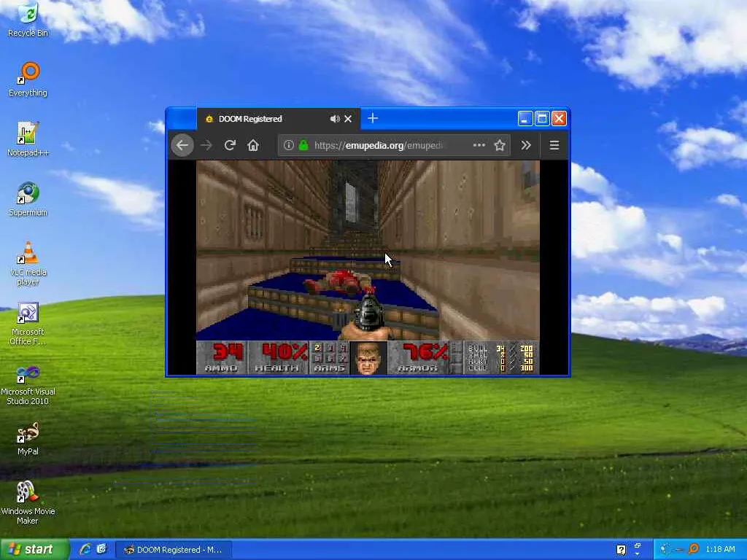Bookmark this page with the star
The height and width of the screenshot is (560, 747).
tap(499, 145)
